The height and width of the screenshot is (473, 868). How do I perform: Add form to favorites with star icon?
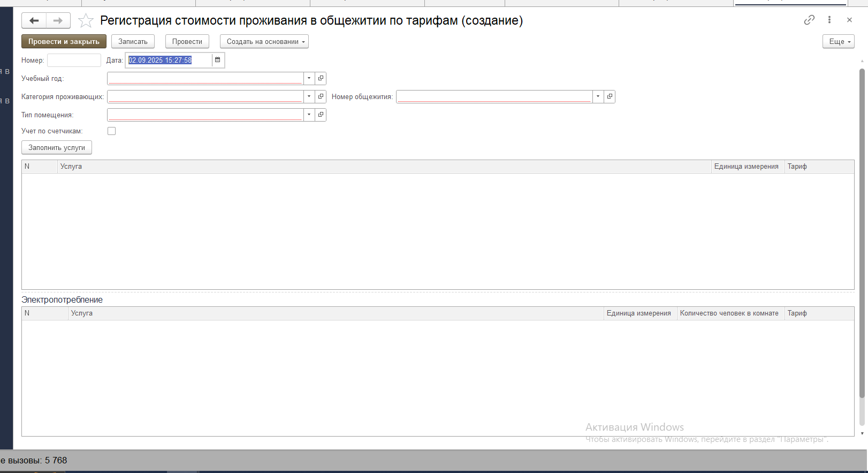pos(86,21)
